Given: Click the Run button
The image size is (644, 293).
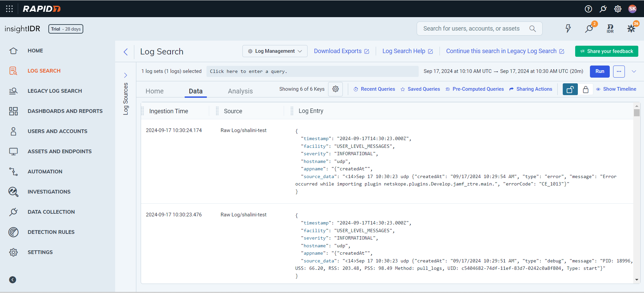Looking at the screenshot, I should tap(600, 71).
